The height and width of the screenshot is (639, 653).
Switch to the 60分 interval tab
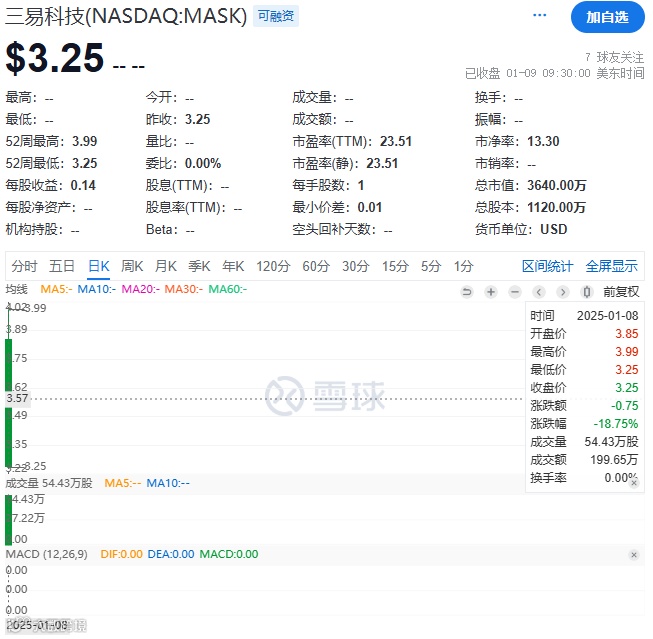coord(316,266)
